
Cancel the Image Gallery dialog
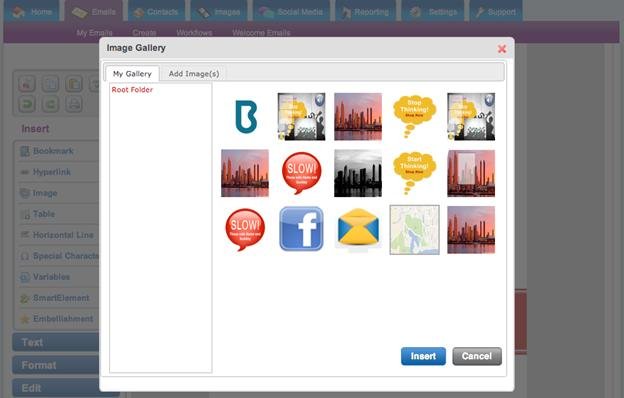click(477, 356)
